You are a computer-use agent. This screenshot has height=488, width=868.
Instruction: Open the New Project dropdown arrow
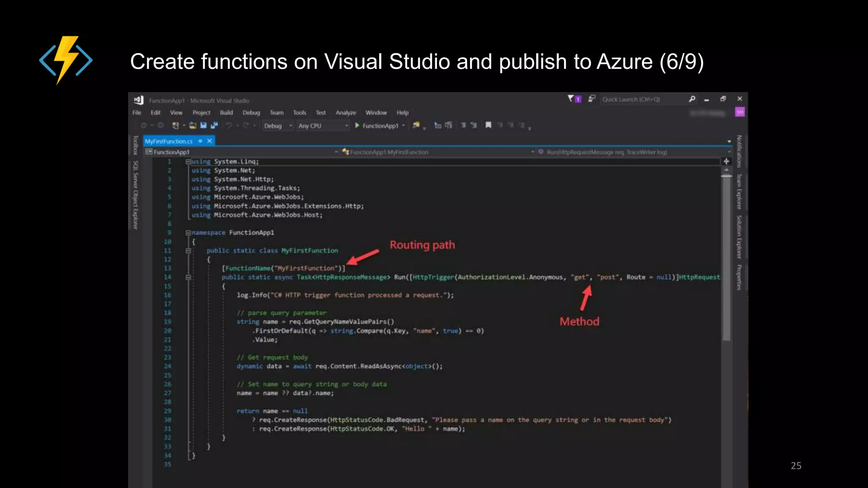184,126
